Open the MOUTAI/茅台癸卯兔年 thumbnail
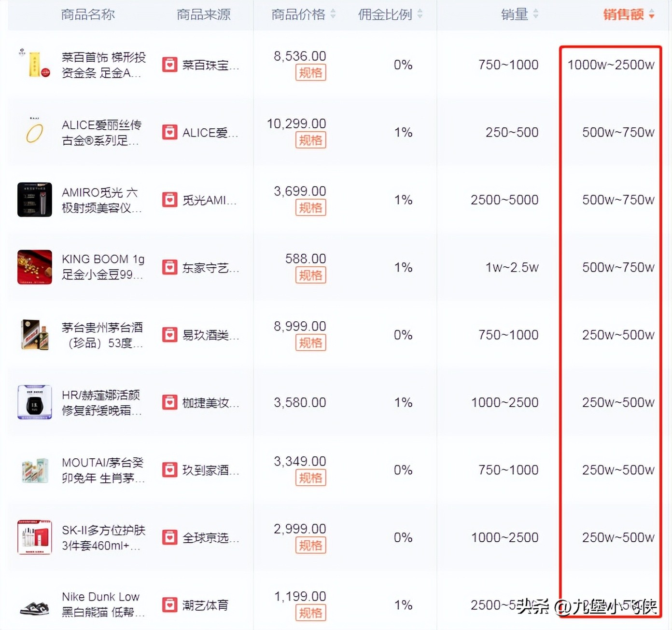672x630 pixels. coord(35,470)
